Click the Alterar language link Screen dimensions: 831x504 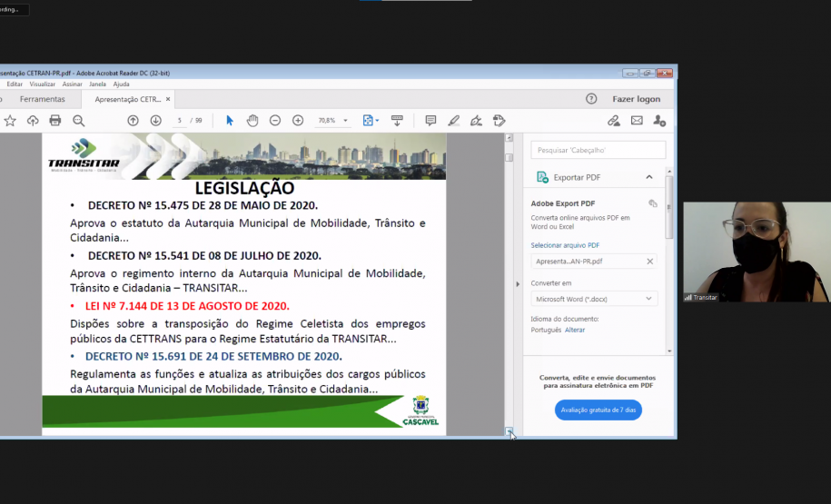575,330
